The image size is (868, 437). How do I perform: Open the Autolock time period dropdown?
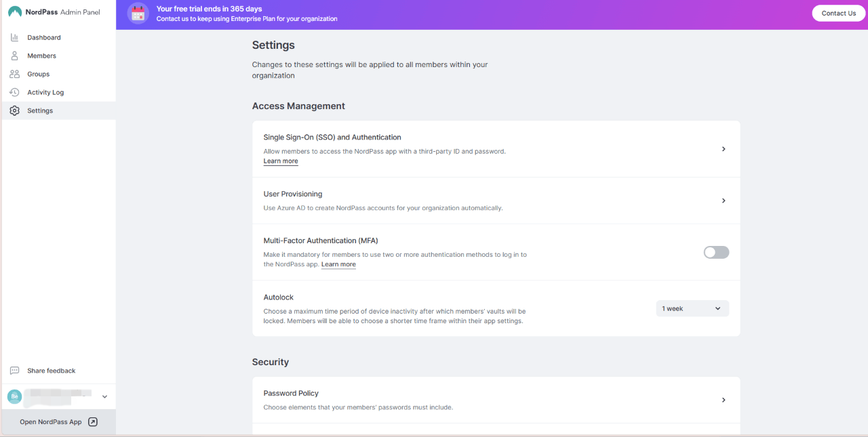[692, 308]
